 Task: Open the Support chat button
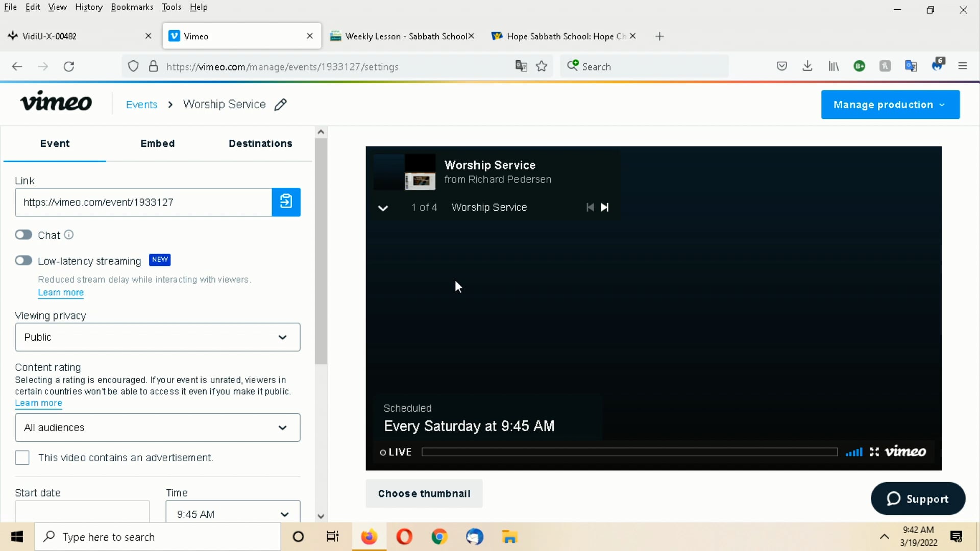pos(918,498)
